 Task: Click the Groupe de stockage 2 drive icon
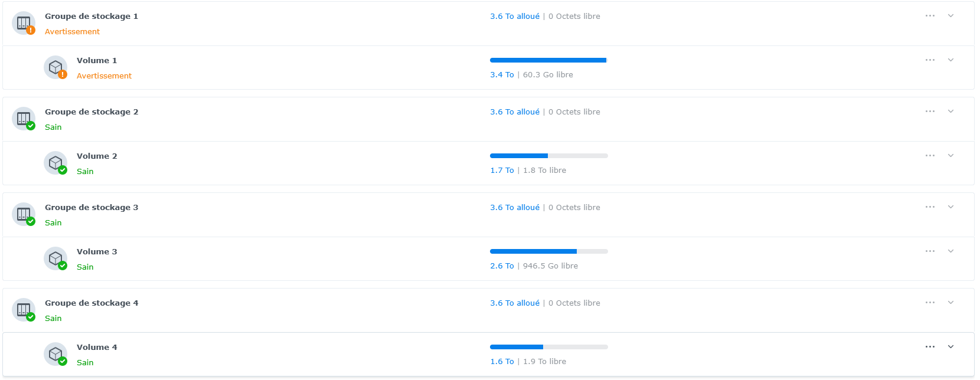click(x=24, y=119)
